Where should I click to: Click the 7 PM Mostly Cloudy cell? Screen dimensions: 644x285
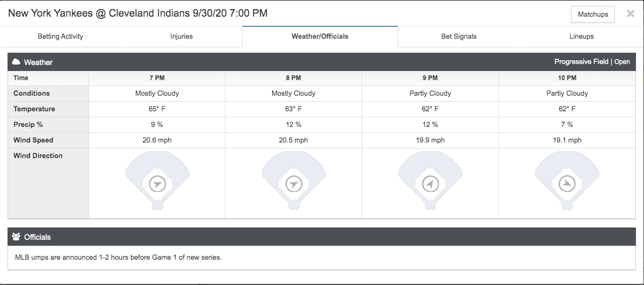tap(157, 94)
